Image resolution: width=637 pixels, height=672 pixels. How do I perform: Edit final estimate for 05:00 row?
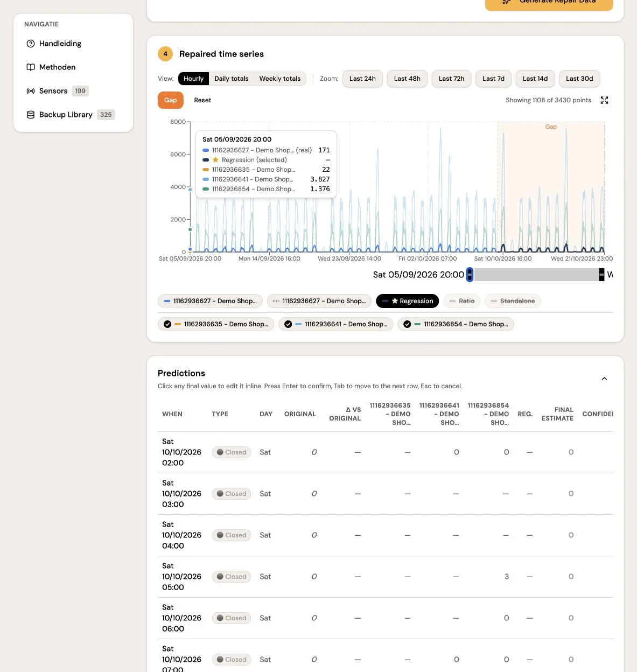(571, 577)
